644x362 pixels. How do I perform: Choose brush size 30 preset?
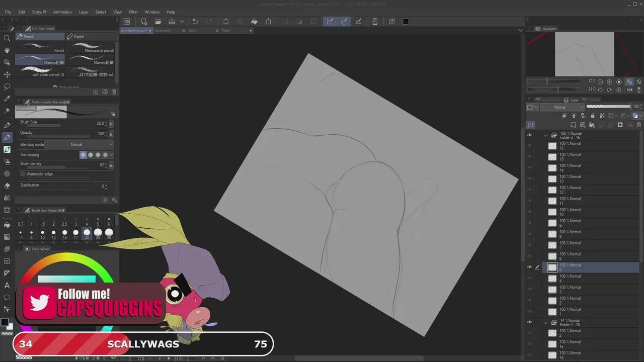click(109, 234)
